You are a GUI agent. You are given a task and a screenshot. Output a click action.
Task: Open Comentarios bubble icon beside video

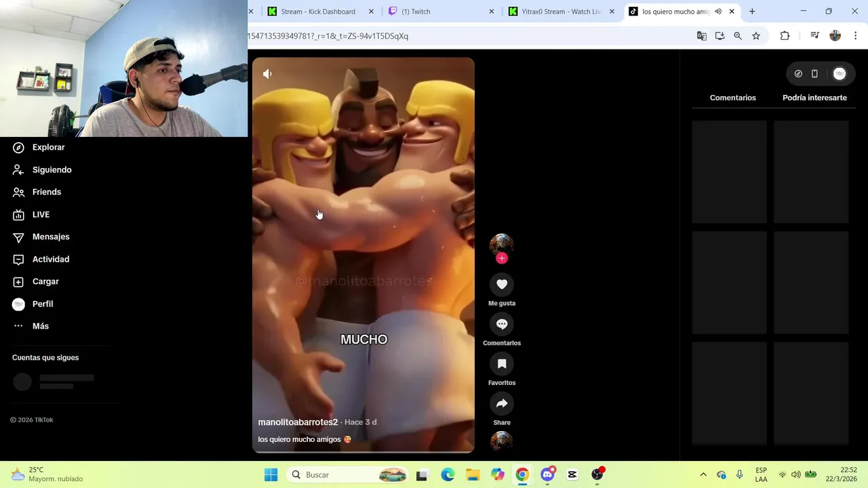pos(502,325)
